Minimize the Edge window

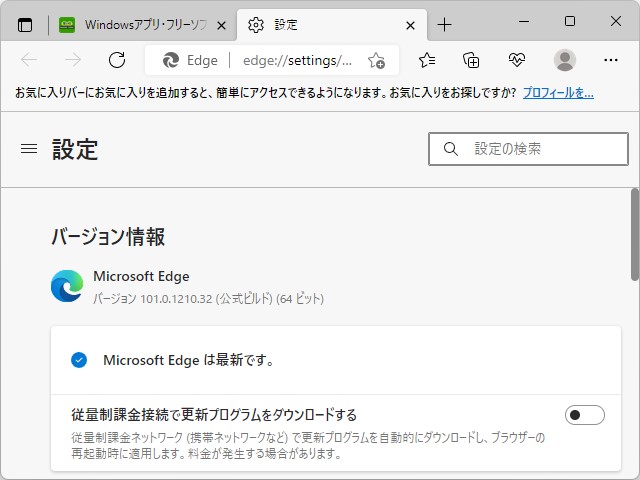pos(524,21)
